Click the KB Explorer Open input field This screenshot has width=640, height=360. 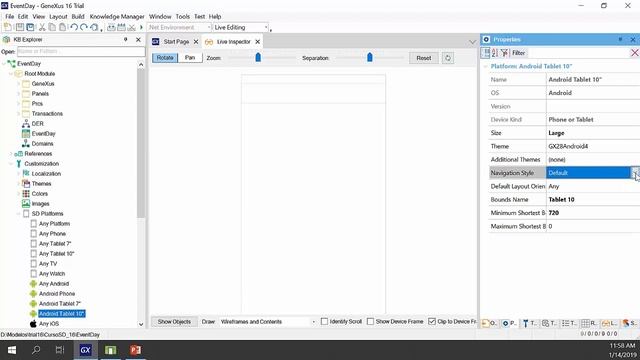pyautogui.click(x=81, y=51)
